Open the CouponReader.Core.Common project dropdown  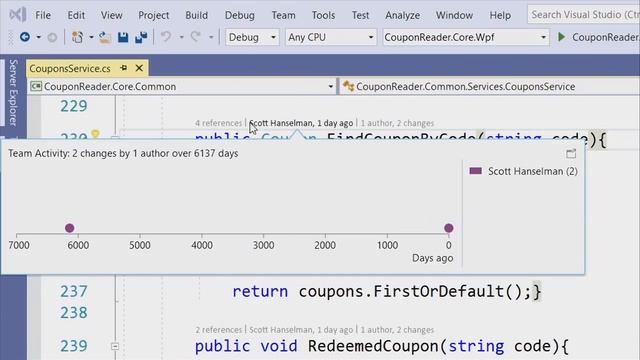(x=182, y=87)
